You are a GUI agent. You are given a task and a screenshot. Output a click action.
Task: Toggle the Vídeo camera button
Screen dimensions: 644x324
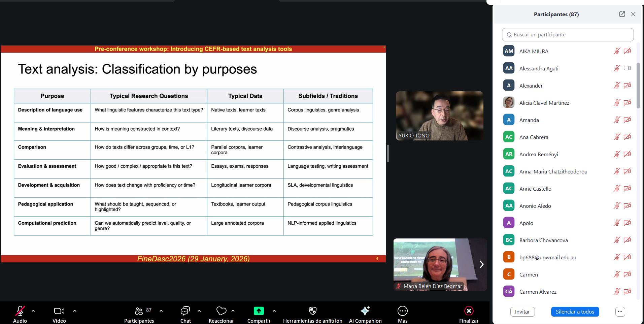tap(59, 311)
